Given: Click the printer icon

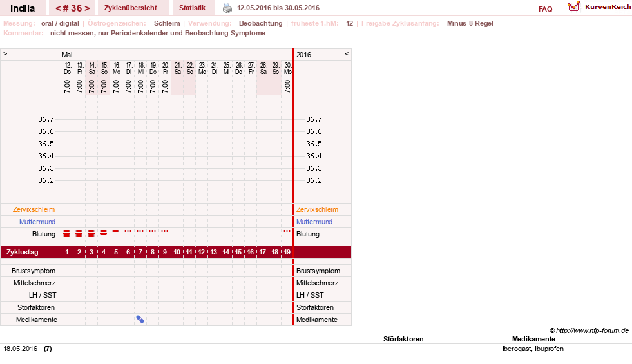Looking at the screenshot, I should [x=227, y=8].
